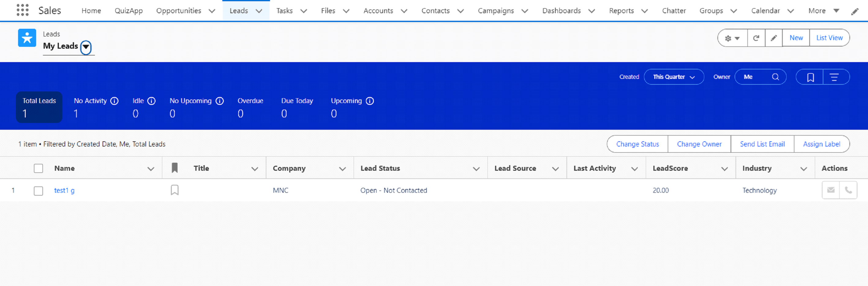
Task: Go to the Chatter tab
Action: 674,11
